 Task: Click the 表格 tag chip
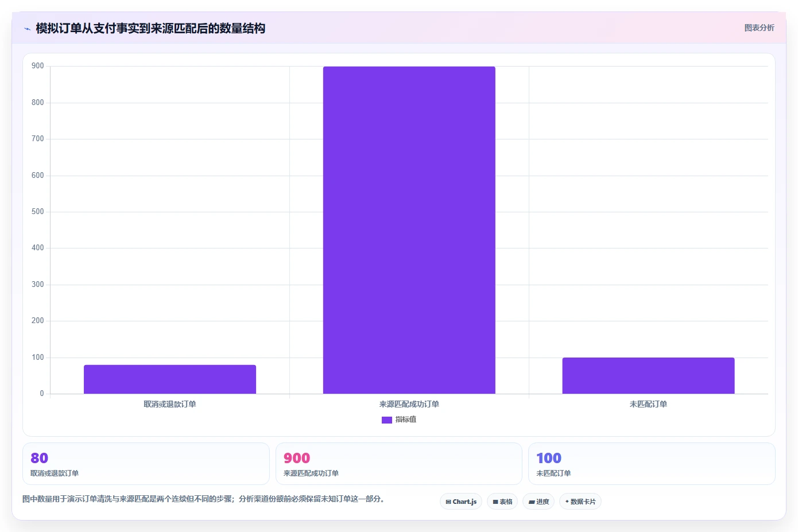(x=502, y=502)
